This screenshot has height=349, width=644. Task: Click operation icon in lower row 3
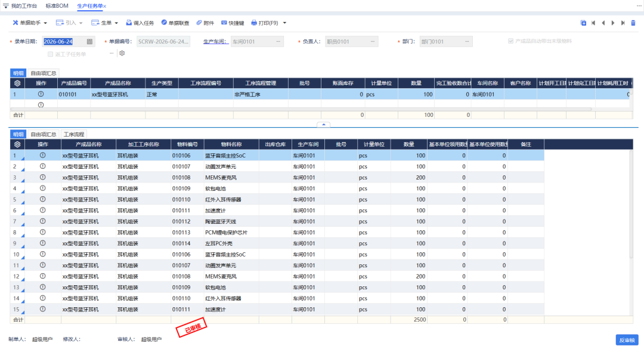pos(42,177)
